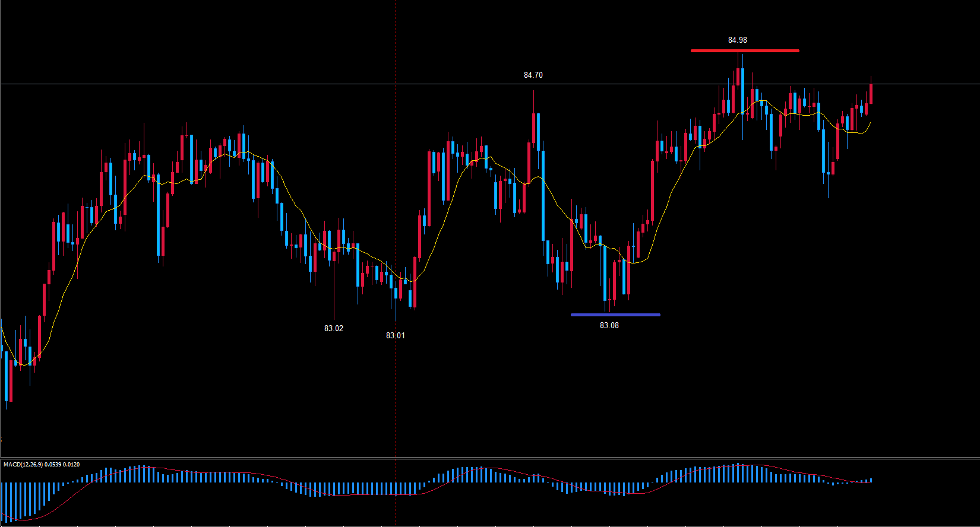The height and width of the screenshot is (527, 980).
Task: Click the 83.02 low price label
Action: click(x=334, y=328)
